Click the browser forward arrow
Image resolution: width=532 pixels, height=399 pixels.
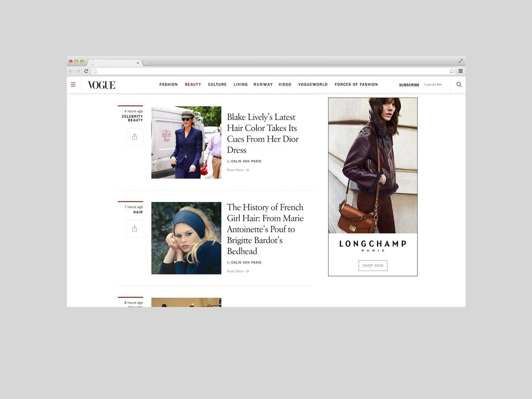78,71
